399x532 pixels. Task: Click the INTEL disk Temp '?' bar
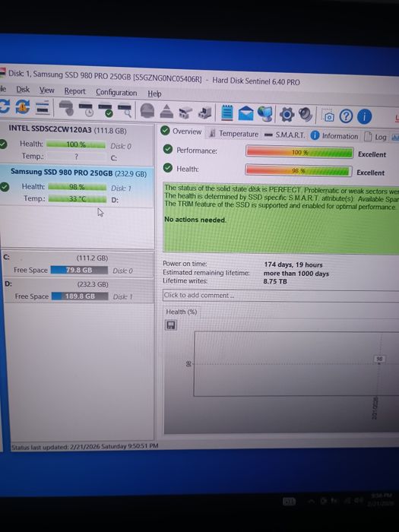click(76, 157)
